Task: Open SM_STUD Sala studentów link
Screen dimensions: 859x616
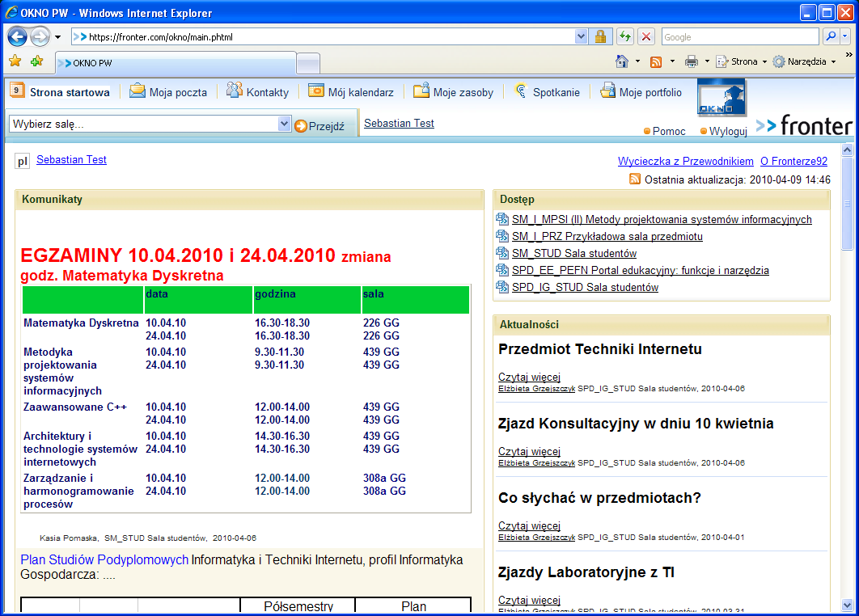Action: click(x=574, y=253)
